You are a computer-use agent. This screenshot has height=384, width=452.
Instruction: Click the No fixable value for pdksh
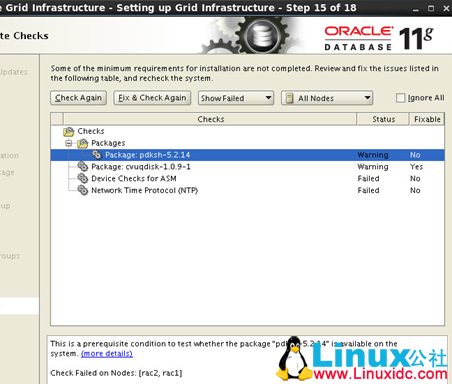[415, 155]
